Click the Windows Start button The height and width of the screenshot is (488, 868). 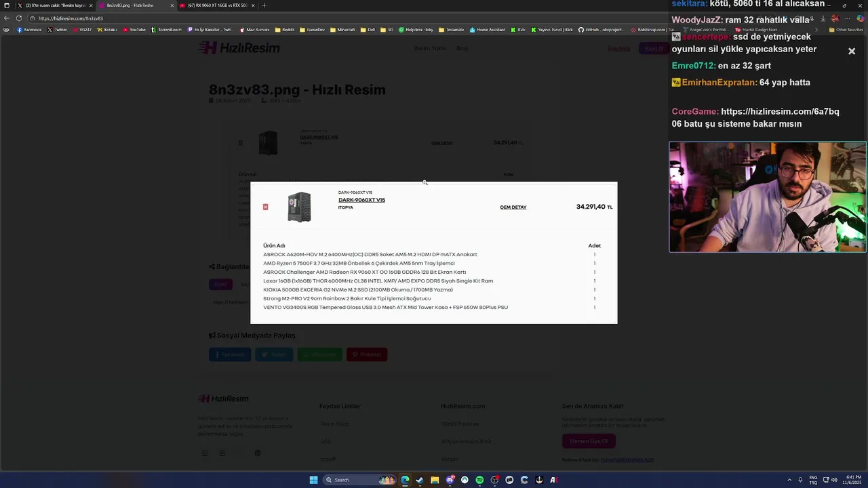click(x=313, y=480)
